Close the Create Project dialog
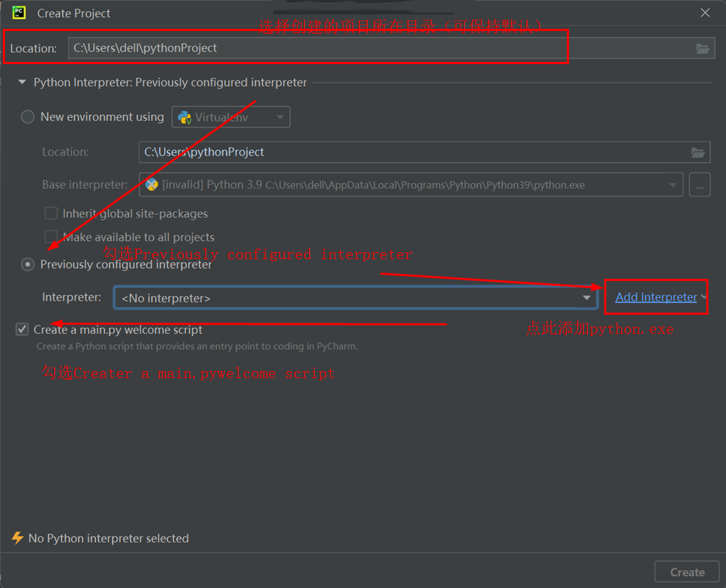Image resolution: width=726 pixels, height=588 pixels. pyautogui.click(x=705, y=13)
